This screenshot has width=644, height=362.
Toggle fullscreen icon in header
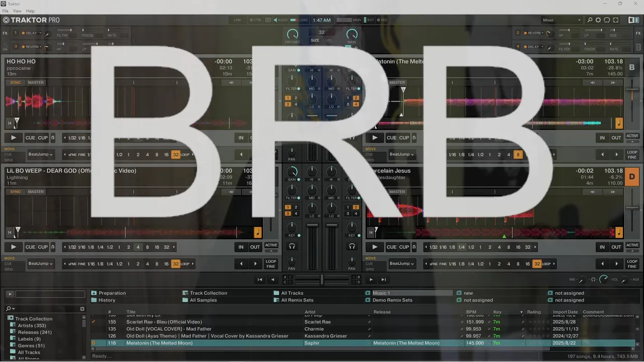click(616, 20)
